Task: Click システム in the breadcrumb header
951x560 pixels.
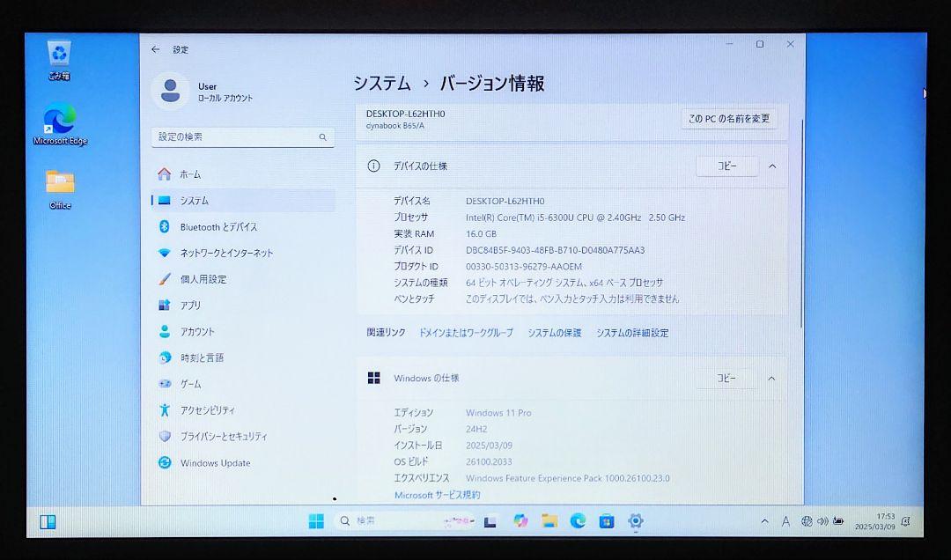Action: [x=382, y=83]
